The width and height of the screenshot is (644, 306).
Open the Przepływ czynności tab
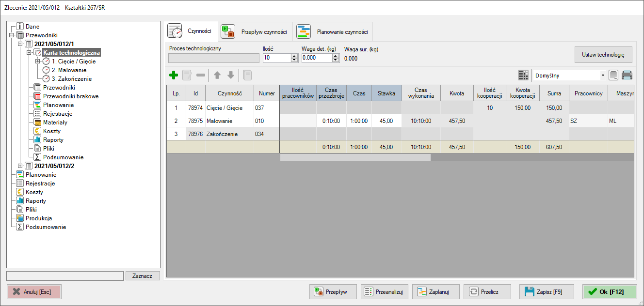point(255,32)
